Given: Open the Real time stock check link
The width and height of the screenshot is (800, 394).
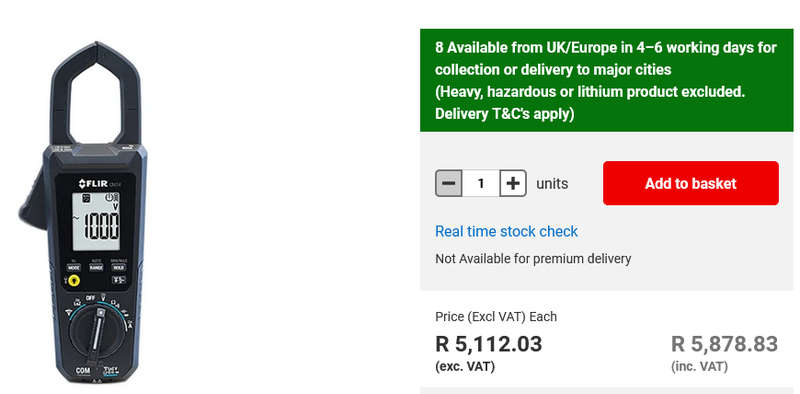Looking at the screenshot, I should 506,231.
